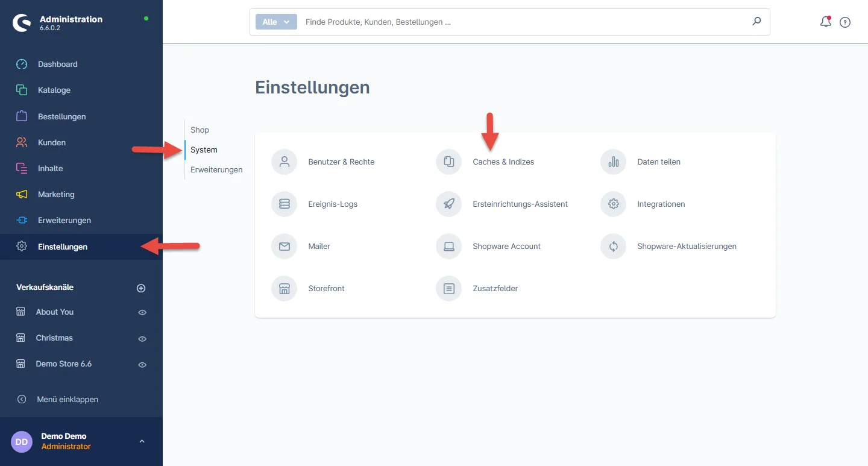This screenshot has width=868, height=466.
Task: Toggle eye icon for Demo Store 6.6
Action: pyautogui.click(x=142, y=365)
